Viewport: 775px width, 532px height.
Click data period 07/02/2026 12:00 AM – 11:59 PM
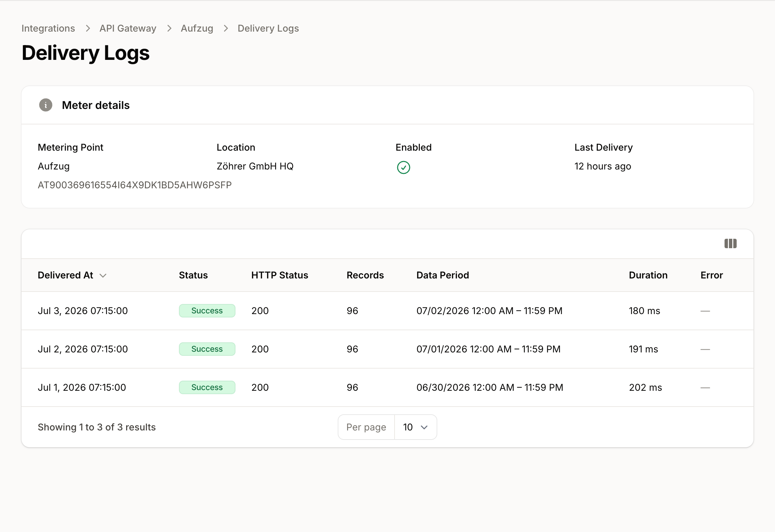[x=489, y=311]
